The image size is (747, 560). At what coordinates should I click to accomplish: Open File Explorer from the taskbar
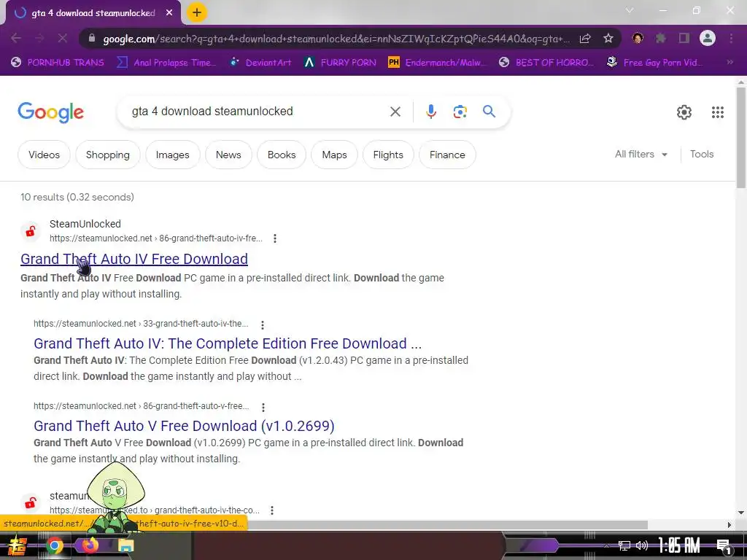(x=126, y=545)
